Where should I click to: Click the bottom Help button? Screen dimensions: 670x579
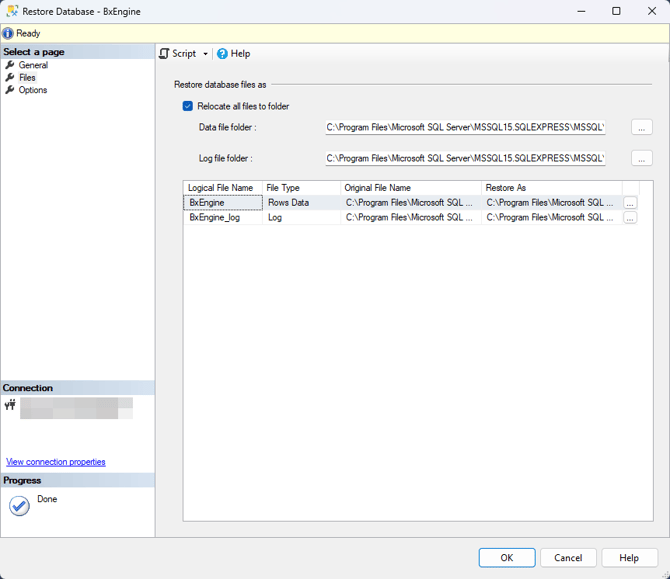coord(629,558)
